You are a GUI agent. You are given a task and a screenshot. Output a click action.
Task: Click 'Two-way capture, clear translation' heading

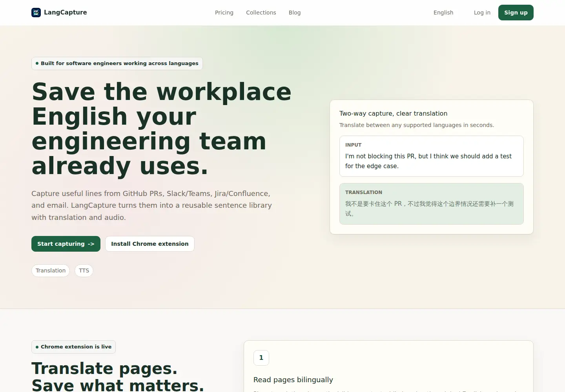pyautogui.click(x=393, y=113)
